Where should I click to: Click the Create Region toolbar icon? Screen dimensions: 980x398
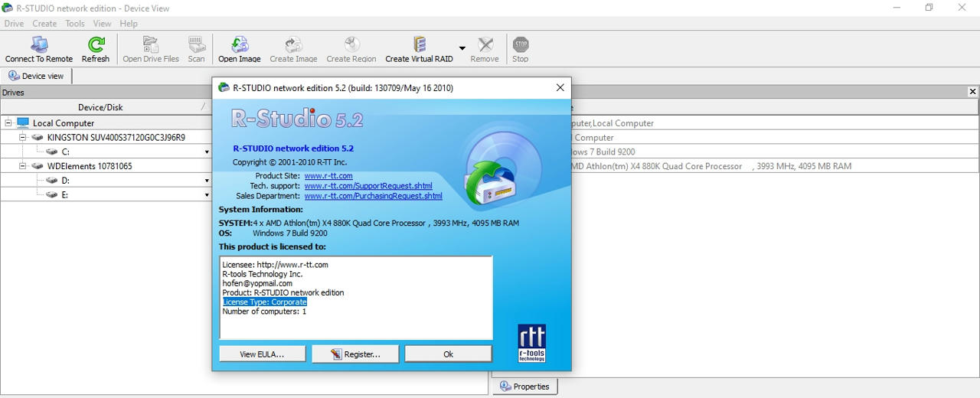tap(351, 50)
